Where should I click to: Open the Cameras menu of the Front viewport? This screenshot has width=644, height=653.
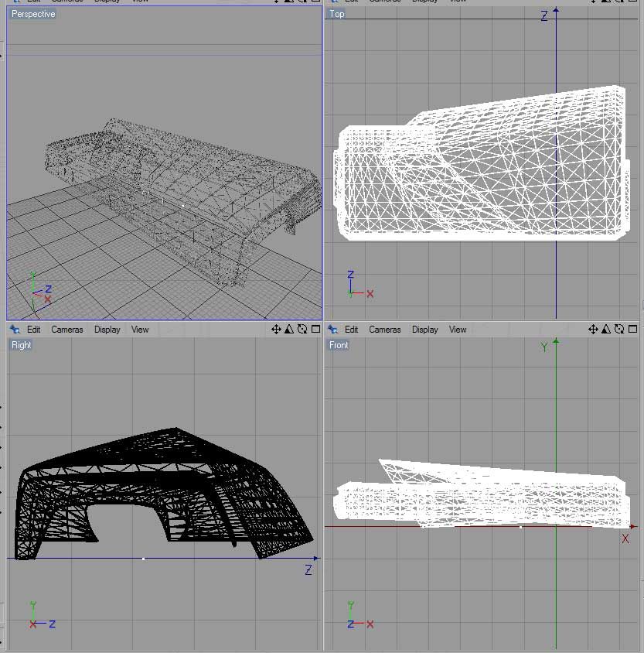pyautogui.click(x=385, y=330)
